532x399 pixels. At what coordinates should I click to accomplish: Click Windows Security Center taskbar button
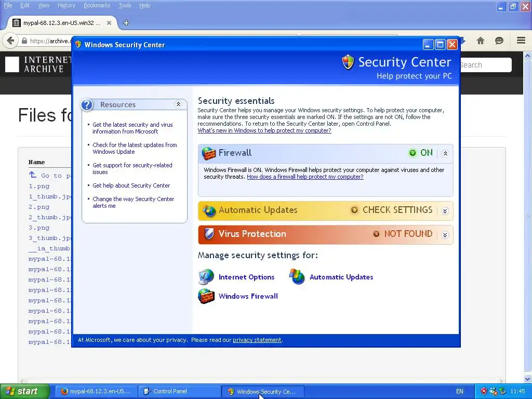click(263, 392)
